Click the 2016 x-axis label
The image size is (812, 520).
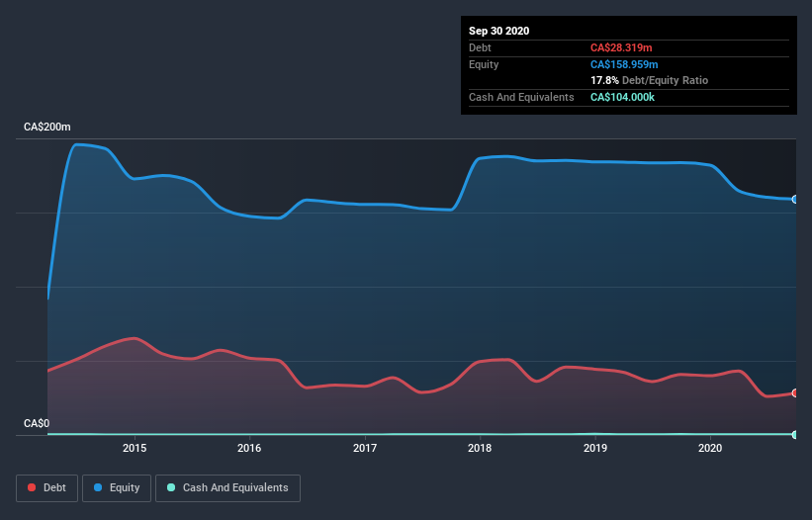[x=249, y=448]
